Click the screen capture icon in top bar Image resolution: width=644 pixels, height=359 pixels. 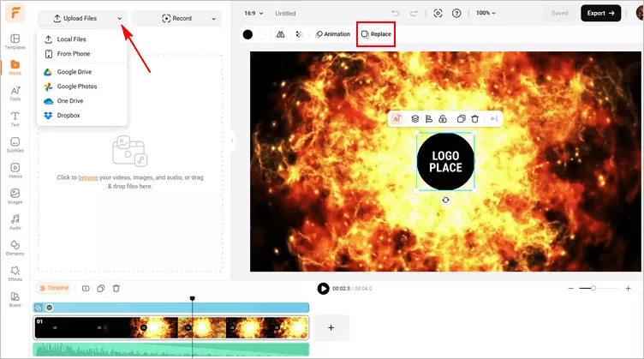[438, 13]
